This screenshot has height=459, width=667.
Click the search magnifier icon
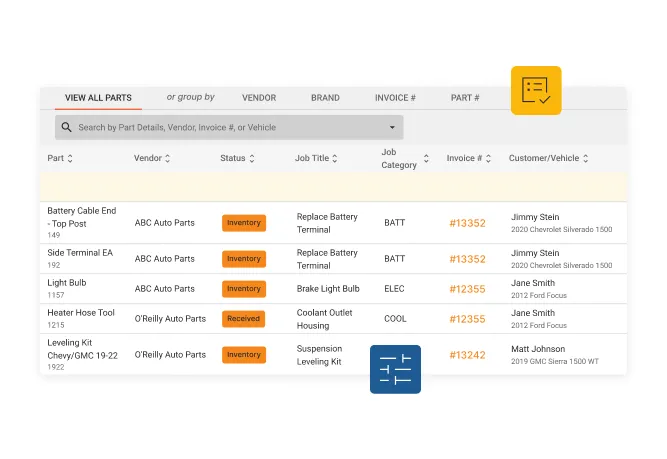(x=66, y=127)
